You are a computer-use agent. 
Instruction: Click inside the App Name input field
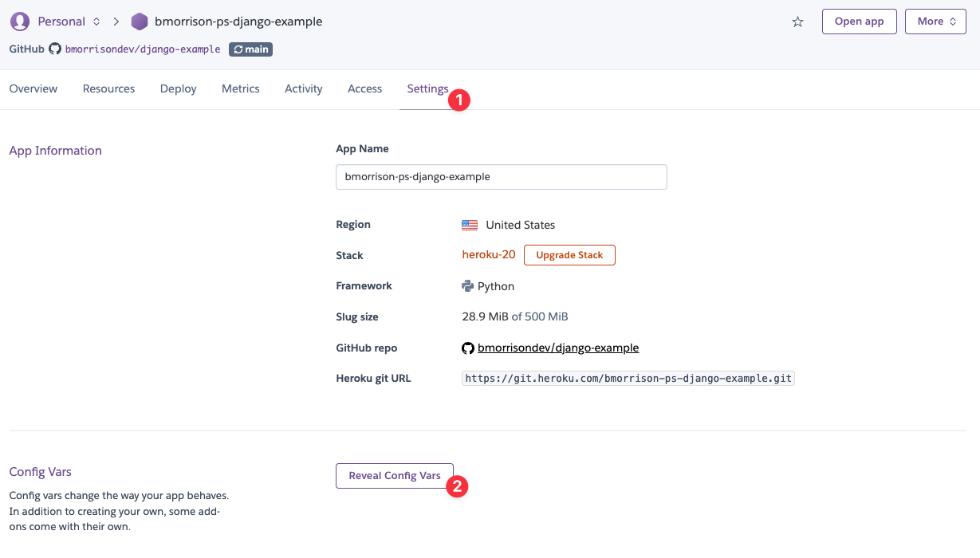click(501, 176)
